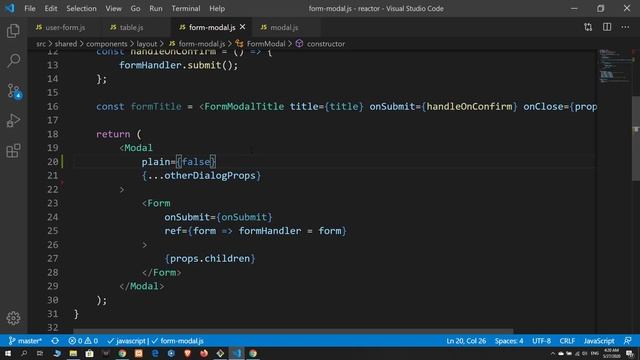This screenshot has height=360, width=640.
Task: Click the horizontal scrollbar at editor bottom
Action: coord(293,331)
